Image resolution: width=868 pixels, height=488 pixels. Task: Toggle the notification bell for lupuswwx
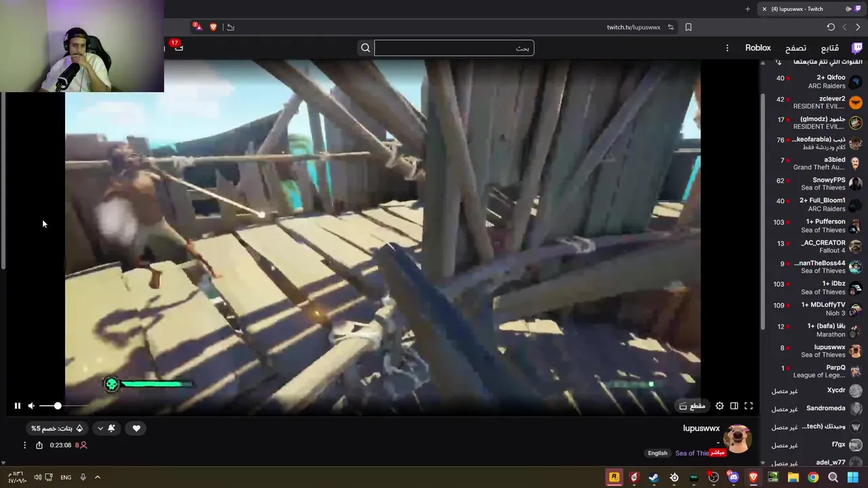111,428
